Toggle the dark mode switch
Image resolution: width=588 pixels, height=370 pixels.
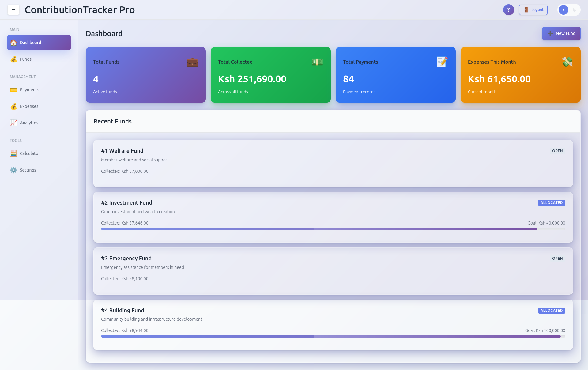[x=569, y=10]
